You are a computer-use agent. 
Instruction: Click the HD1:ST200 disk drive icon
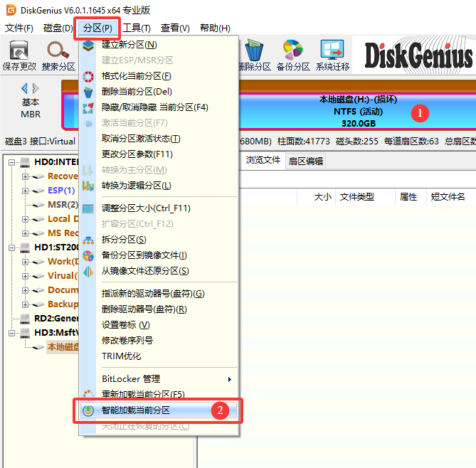[25, 248]
